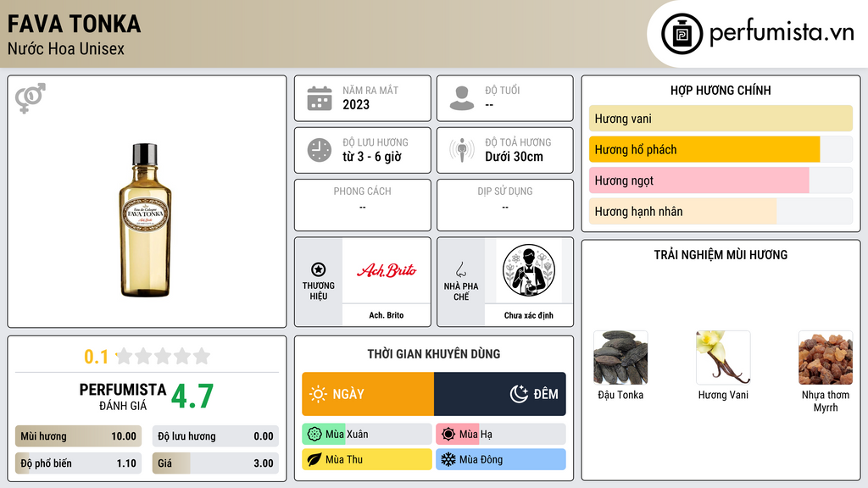Click the calendar icon beside Năm ra mắt

point(320,98)
